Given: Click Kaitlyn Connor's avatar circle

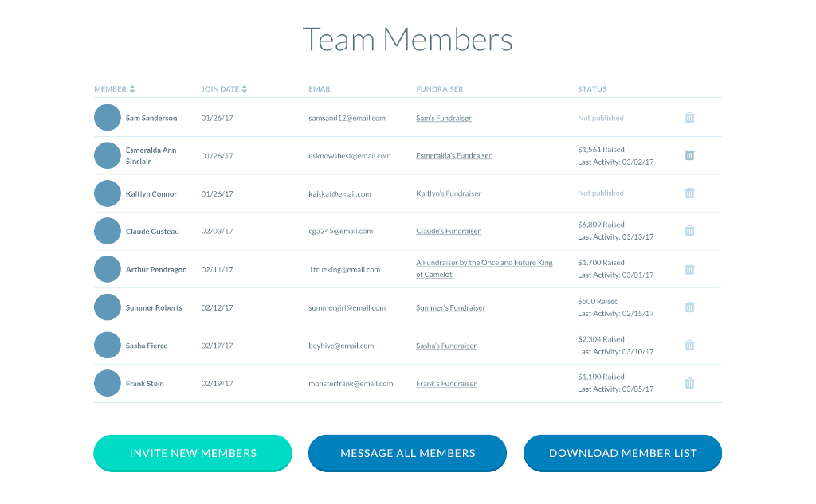Looking at the screenshot, I should pyautogui.click(x=108, y=193).
